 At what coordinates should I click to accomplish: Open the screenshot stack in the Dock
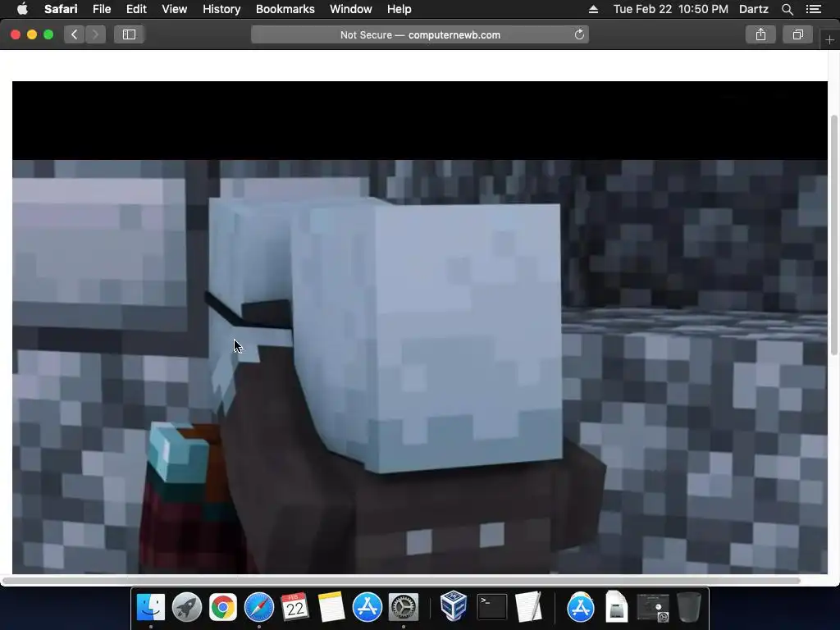652,608
